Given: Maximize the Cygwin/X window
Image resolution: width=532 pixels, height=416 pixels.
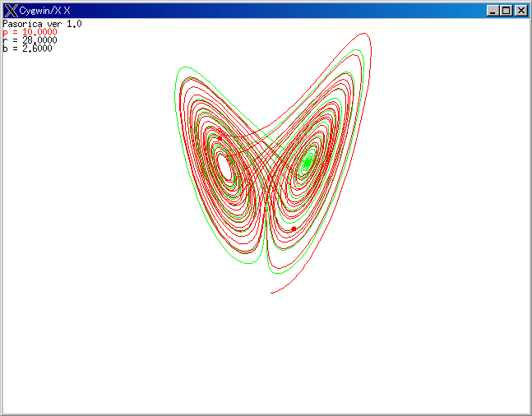Looking at the screenshot, I should click(507, 11).
